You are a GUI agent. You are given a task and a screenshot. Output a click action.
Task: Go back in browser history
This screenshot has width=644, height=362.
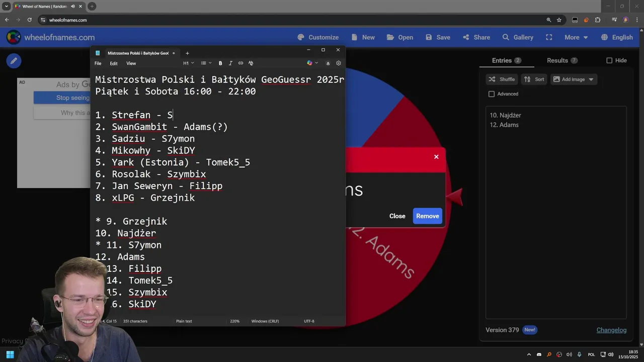point(7,20)
